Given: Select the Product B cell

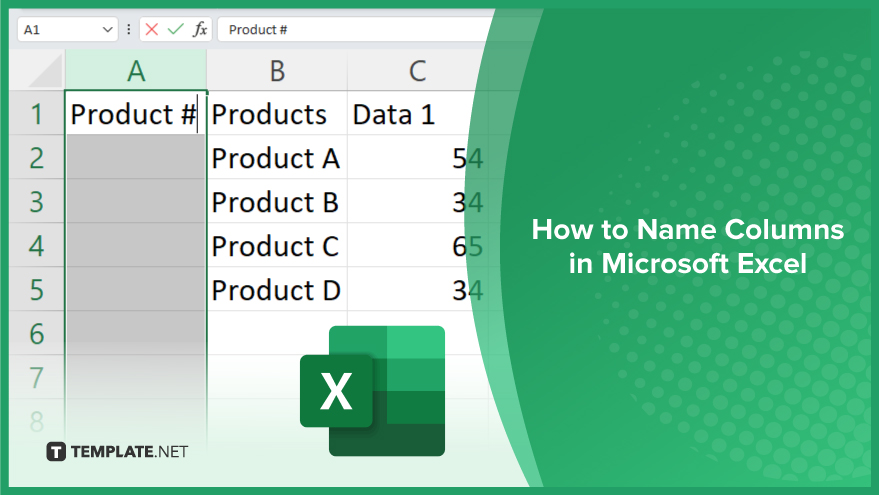Looking at the screenshot, I should coord(277,201).
